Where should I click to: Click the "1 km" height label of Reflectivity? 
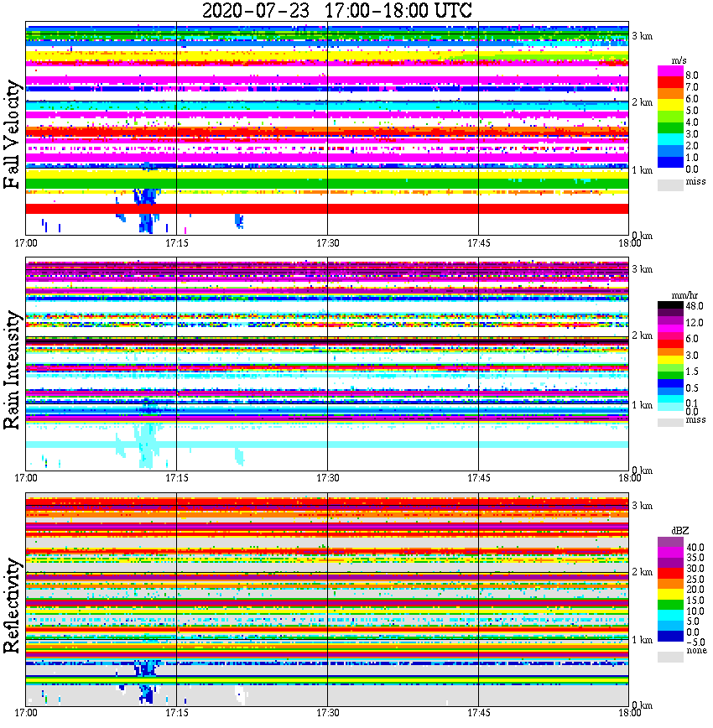[x=643, y=640]
